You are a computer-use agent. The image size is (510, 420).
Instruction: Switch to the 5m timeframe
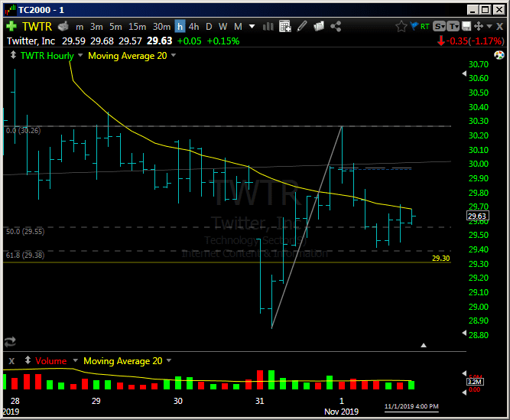coord(115,27)
